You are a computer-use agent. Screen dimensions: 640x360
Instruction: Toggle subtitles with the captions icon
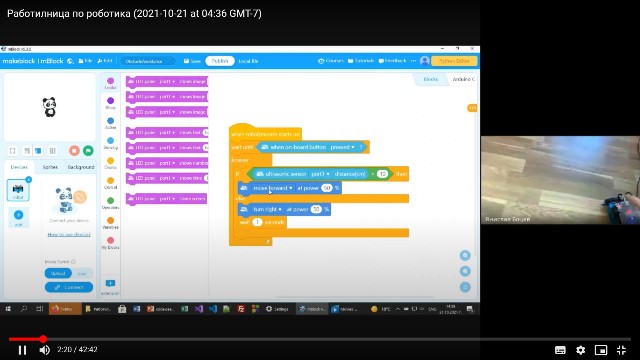[560, 350]
